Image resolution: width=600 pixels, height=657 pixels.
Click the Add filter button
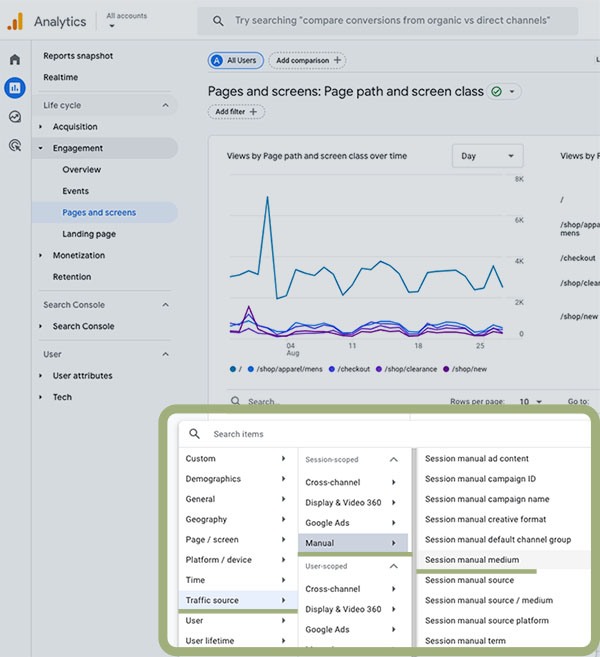pyautogui.click(x=236, y=112)
